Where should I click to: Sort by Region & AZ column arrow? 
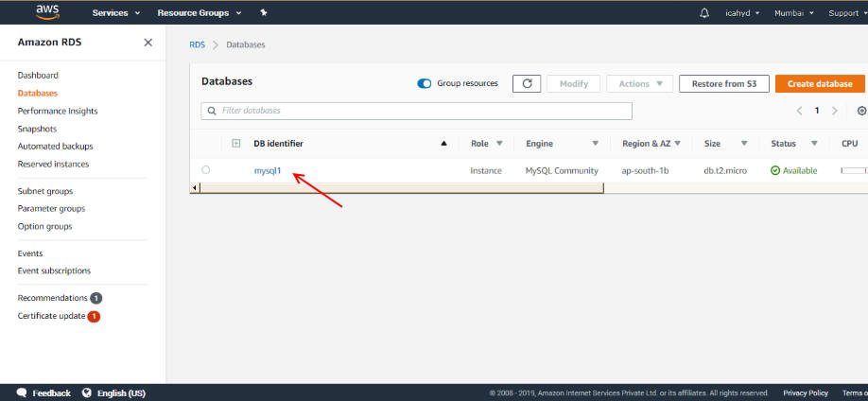[678, 144]
